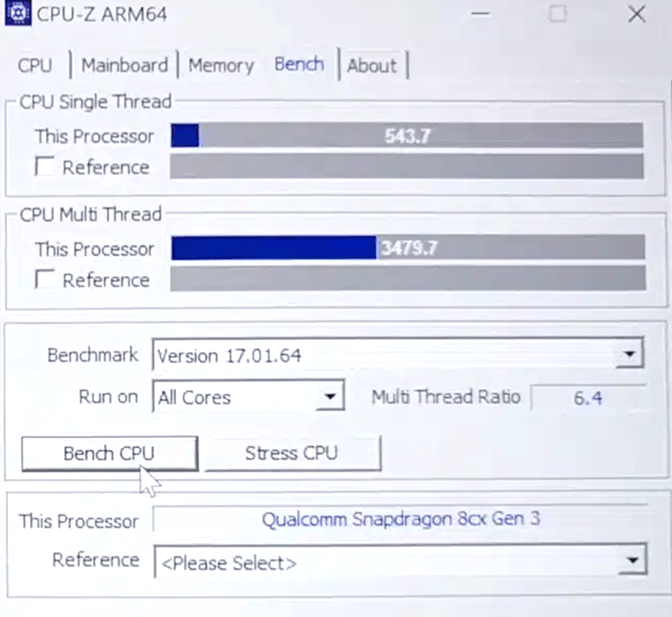Enable the Single Thread Reference checkbox
This screenshot has width=672, height=617.
[45, 167]
